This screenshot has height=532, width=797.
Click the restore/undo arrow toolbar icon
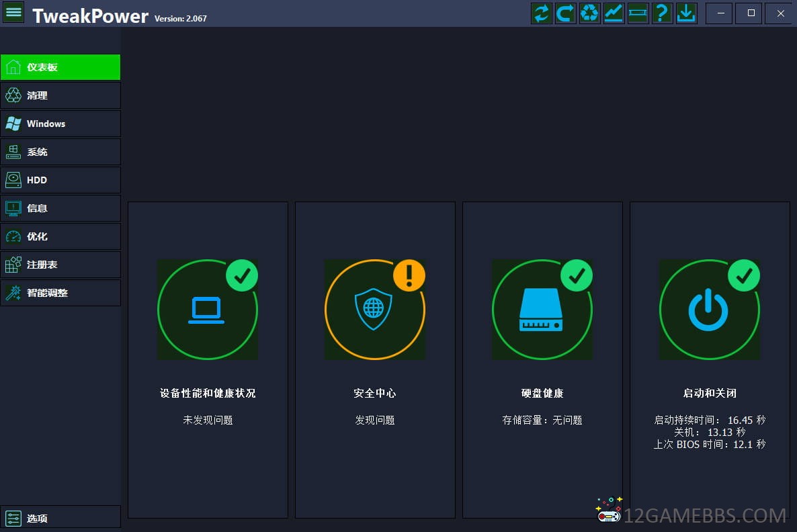pyautogui.click(x=565, y=13)
